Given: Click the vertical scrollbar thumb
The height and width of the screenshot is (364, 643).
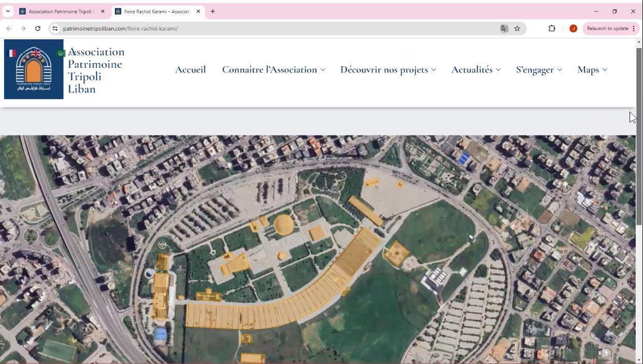Looking at the screenshot, I should (x=639, y=136).
